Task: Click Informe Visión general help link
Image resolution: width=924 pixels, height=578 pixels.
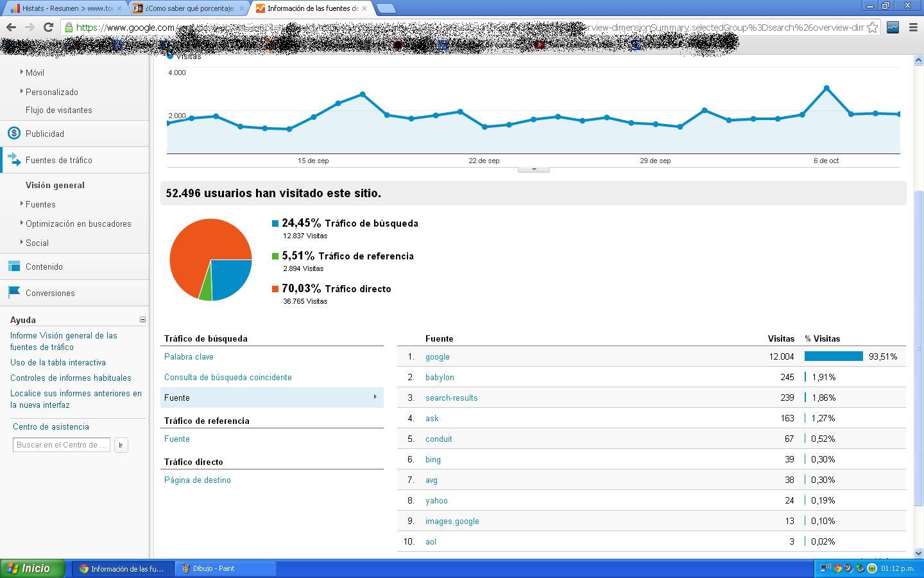Action: 64,341
